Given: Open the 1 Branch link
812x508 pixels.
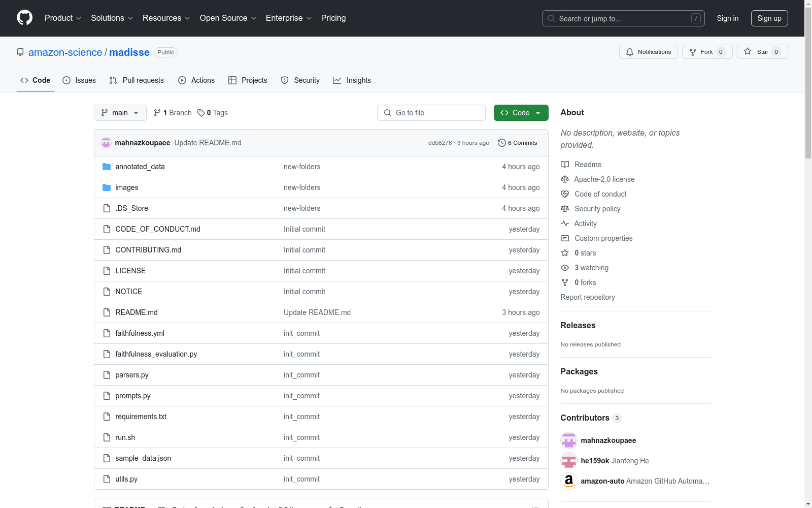Looking at the screenshot, I should (173, 113).
